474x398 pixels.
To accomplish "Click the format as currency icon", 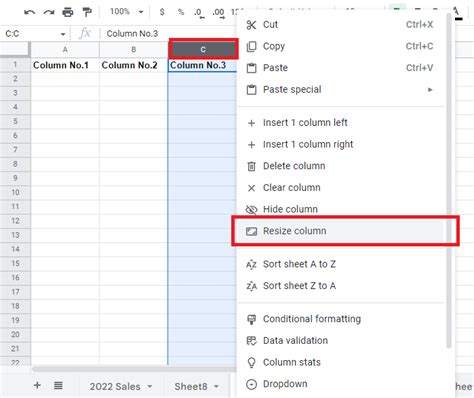I will [162, 12].
